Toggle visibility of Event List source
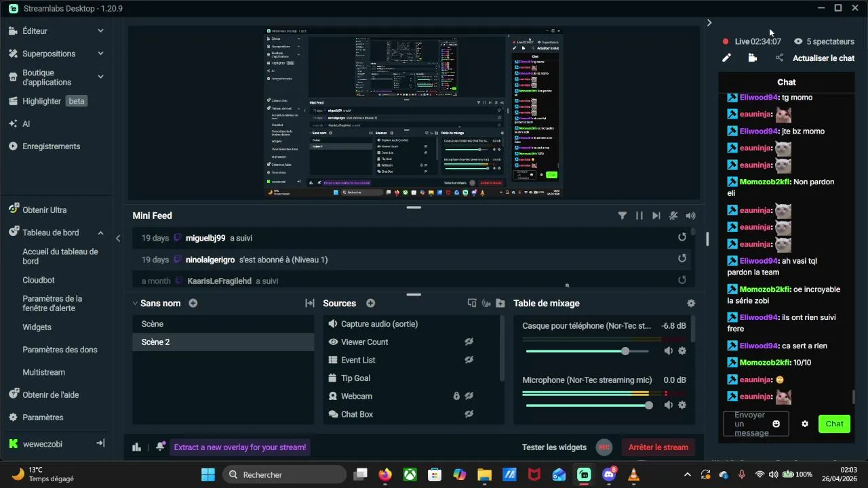 (x=469, y=360)
